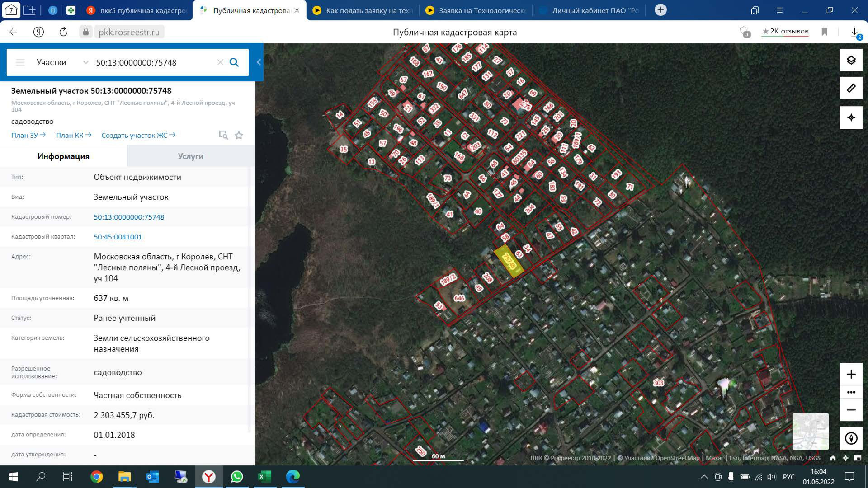
Task: Switch to the Услуги tab
Action: (x=190, y=156)
